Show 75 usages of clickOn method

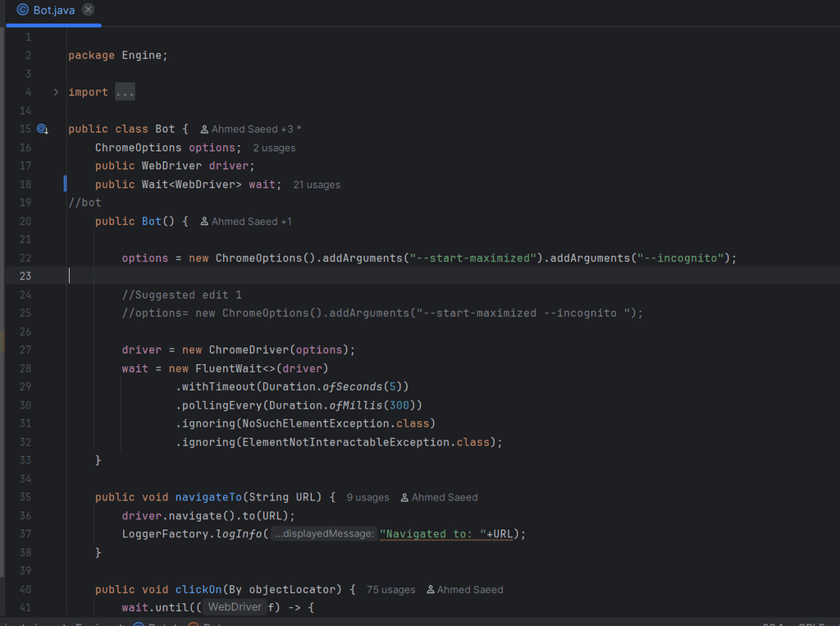tap(390, 590)
